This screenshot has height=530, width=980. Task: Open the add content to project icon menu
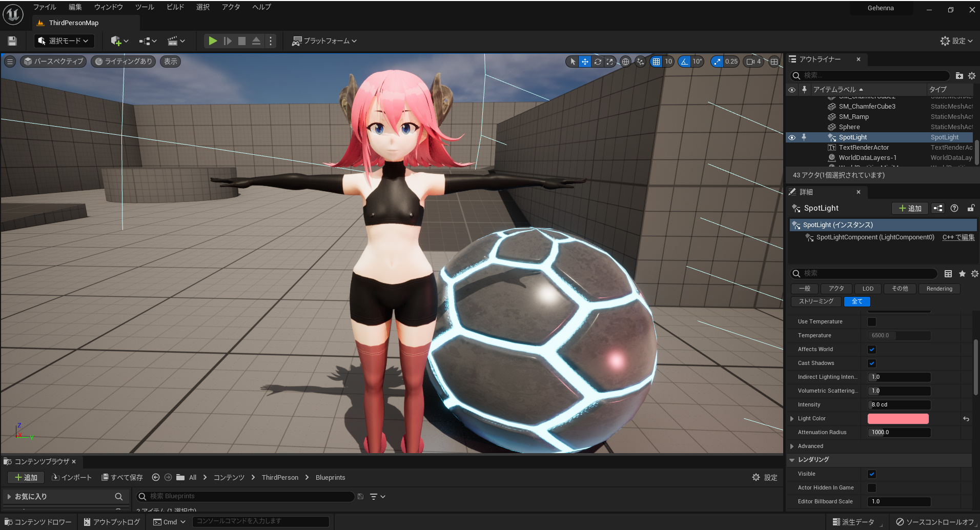click(x=119, y=41)
